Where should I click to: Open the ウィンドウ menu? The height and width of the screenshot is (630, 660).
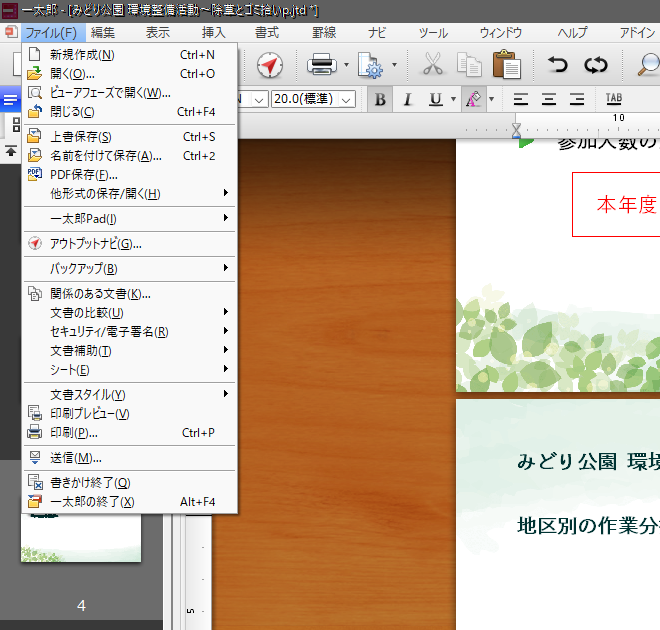click(x=501, y=32)
